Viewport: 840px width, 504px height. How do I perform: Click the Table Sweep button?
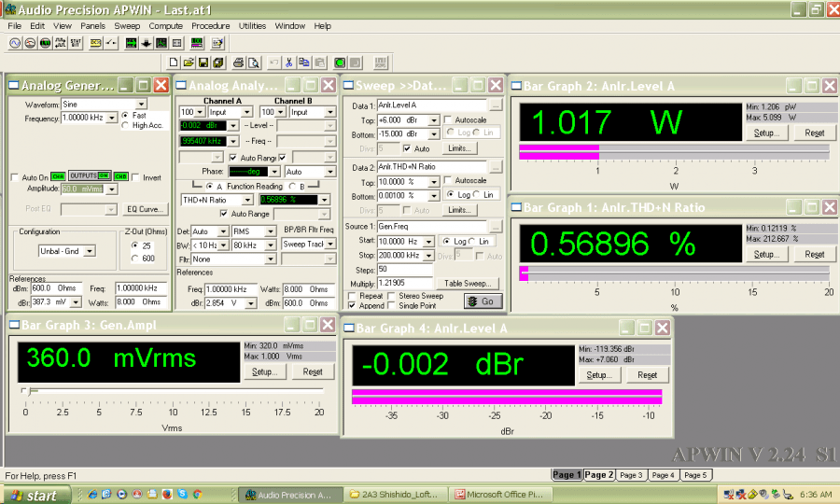(468, 284)
